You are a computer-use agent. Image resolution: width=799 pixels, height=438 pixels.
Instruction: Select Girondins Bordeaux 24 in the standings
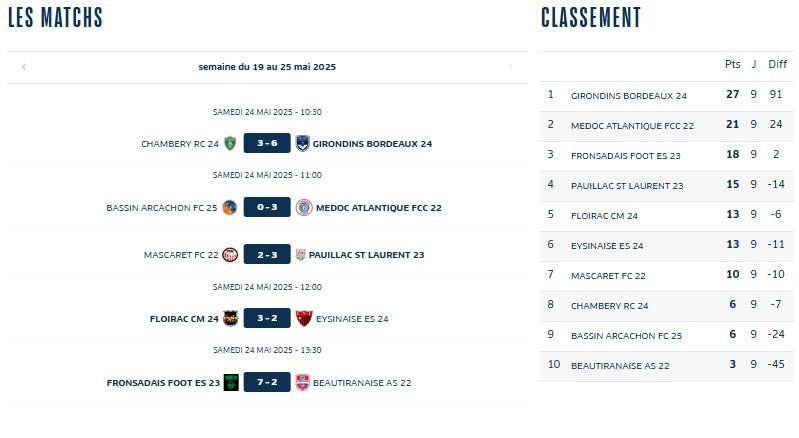(629, 96)
